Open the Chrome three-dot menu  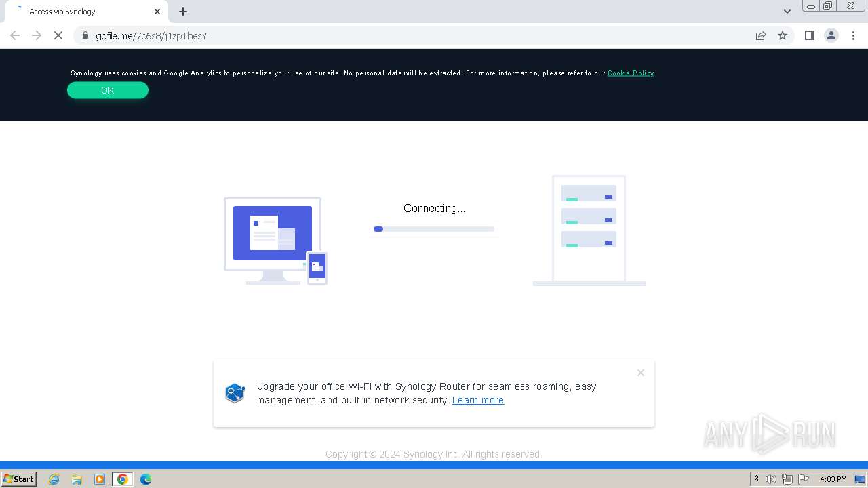[854, 35]
